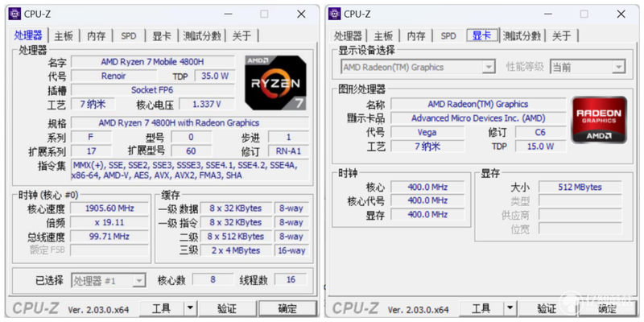Click 验证 button in left window
The image size is (644, 322).
pos(227,308)
